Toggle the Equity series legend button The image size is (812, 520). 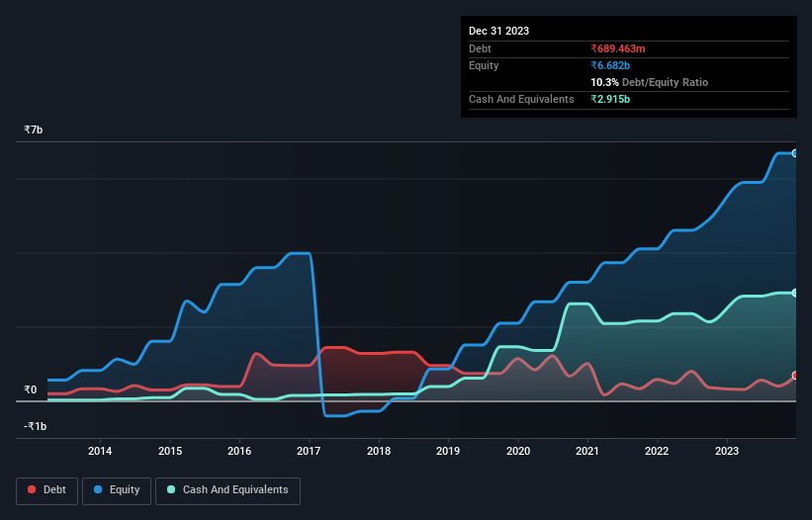pos(117,490)
